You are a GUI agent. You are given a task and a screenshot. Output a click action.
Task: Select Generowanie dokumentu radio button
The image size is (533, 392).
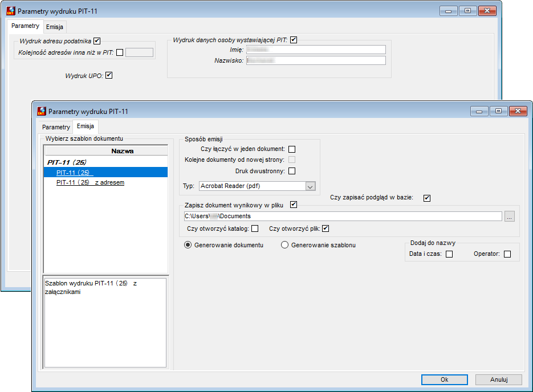(188, 245)
